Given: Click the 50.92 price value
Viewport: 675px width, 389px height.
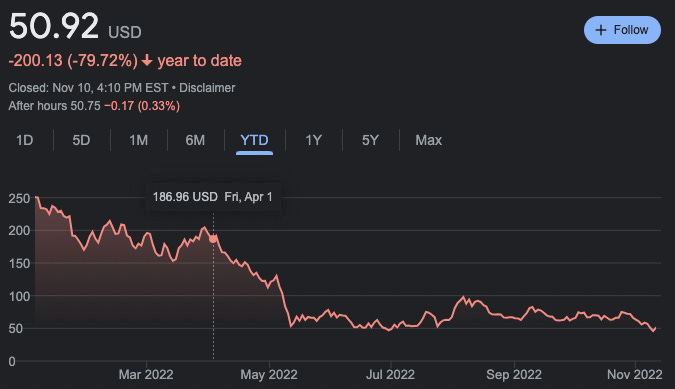Looking at the screenshot, I should (x=54, y=26).
